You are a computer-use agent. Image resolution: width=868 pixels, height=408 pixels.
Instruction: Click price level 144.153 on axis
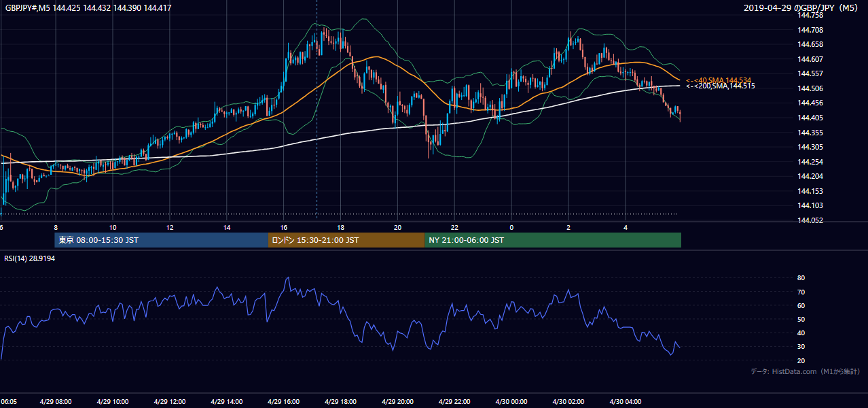point(811,191)
